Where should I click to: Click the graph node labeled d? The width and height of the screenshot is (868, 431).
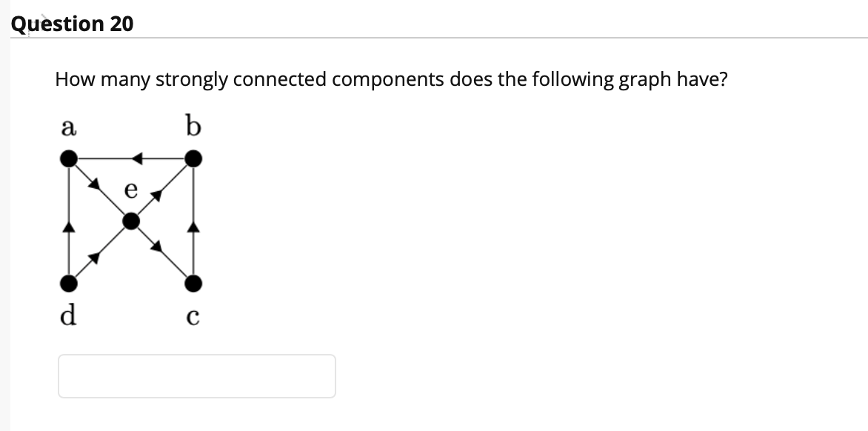(69, 284)
